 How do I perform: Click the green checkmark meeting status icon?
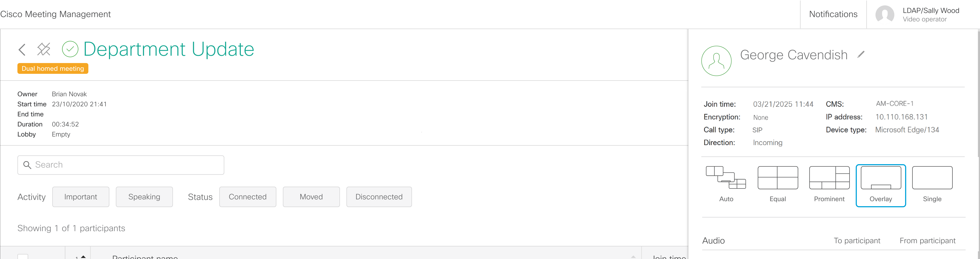pyautogui.click(x=70, y=49)
